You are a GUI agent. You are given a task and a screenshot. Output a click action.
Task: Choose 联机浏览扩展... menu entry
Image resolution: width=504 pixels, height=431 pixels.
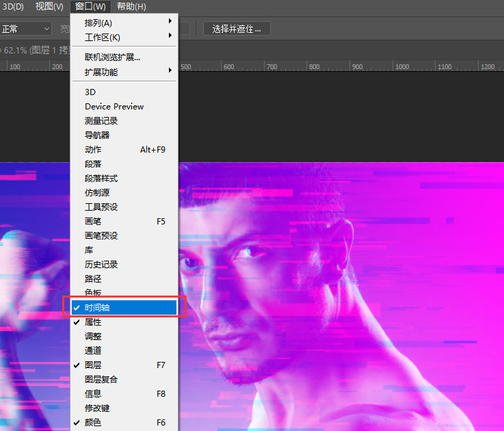tap(124, 57)
